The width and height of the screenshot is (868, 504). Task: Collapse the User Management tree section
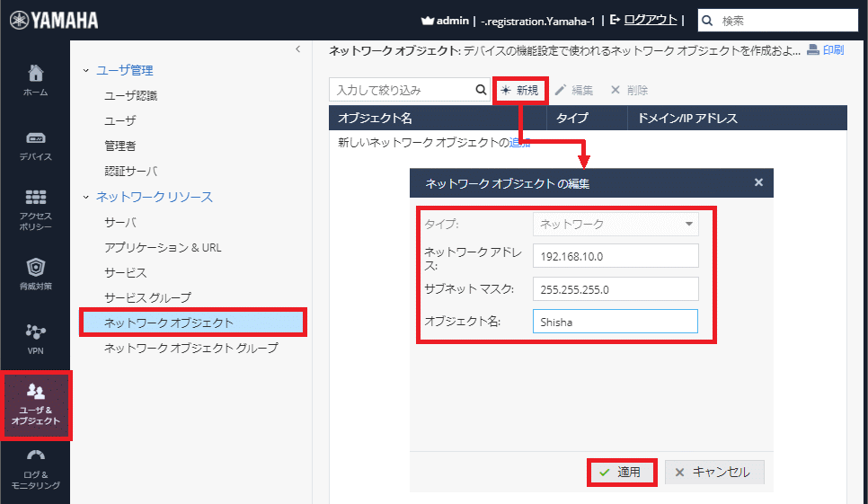[x=86, y=70]
